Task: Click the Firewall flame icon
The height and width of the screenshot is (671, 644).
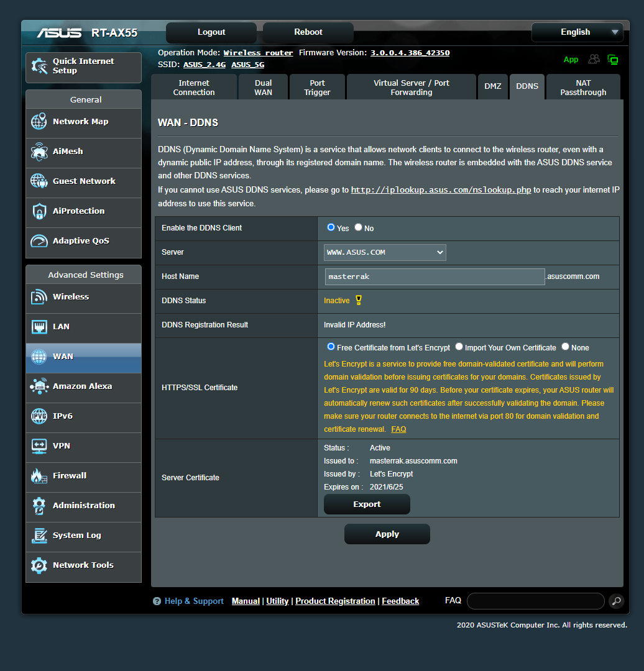Action: click(39, 476)
